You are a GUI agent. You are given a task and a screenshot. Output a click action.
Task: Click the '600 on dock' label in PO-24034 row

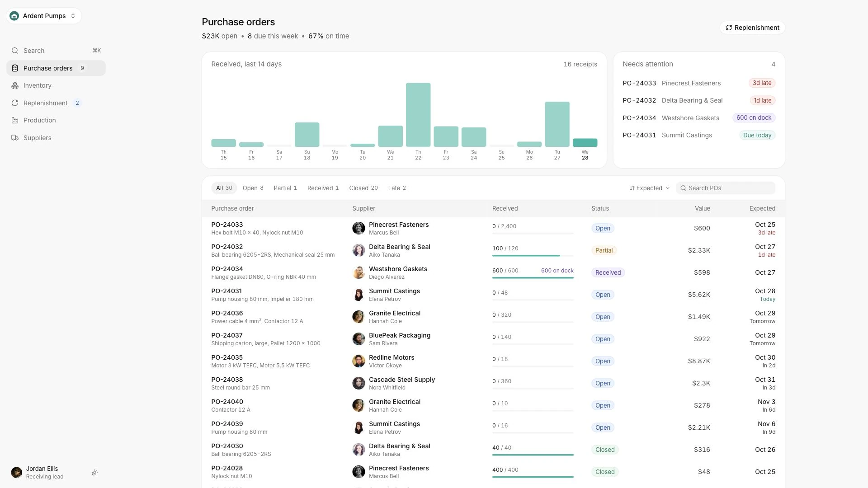pyautogui.click(x=557, y=271)
